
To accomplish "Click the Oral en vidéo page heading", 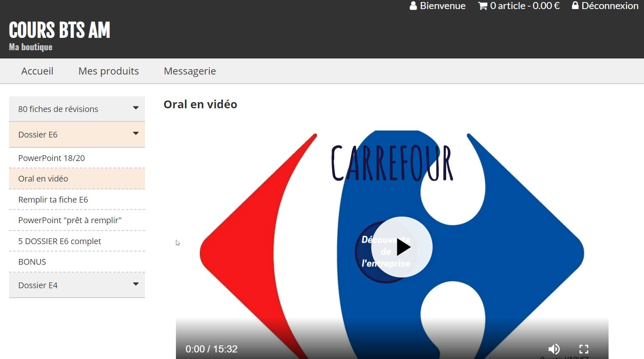I will click(x=200, y=105).
